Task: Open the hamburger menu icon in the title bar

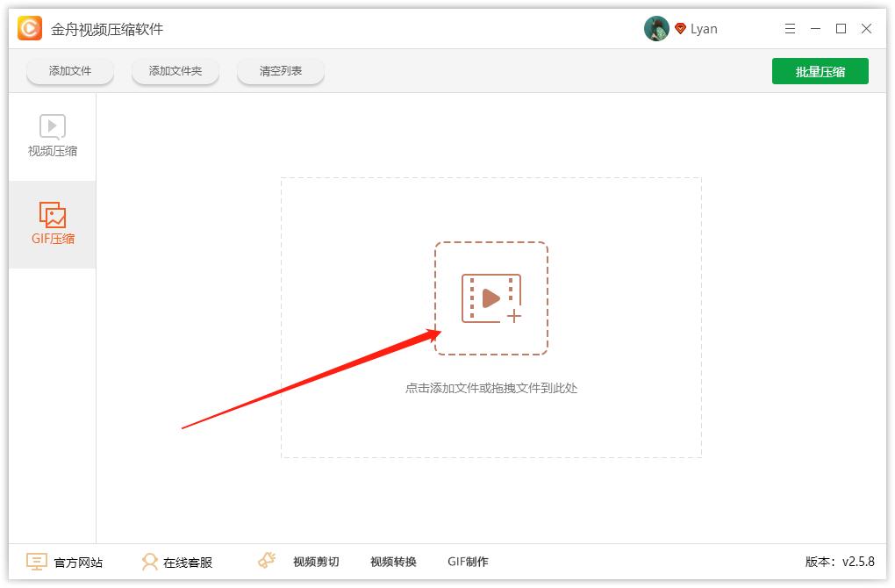Action: pos(790,29)
